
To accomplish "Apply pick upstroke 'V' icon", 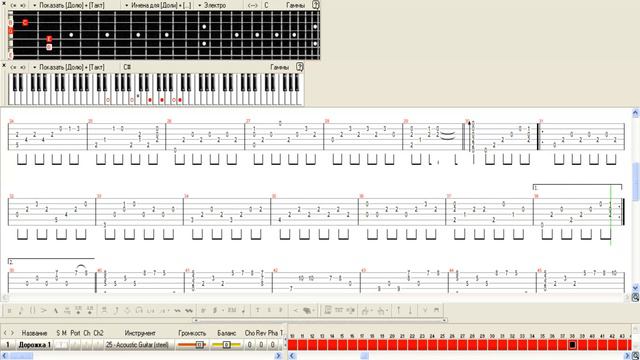I will click(x=425, y=310).
